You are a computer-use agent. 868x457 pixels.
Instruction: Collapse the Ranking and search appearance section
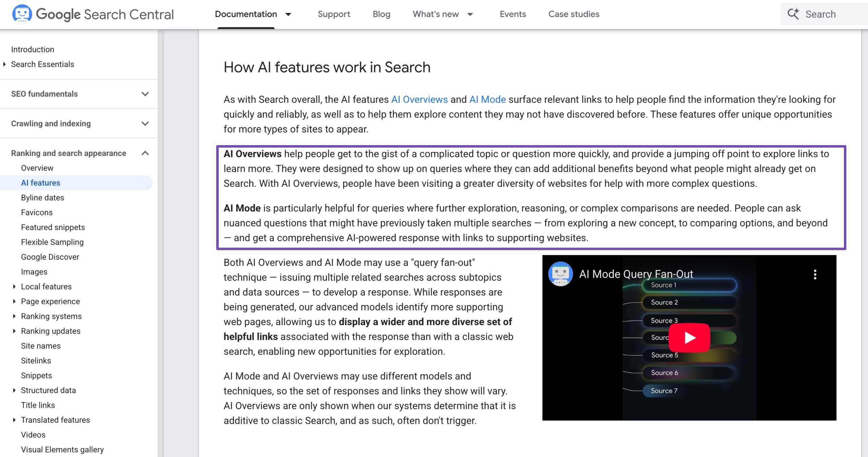click(145, 153)
